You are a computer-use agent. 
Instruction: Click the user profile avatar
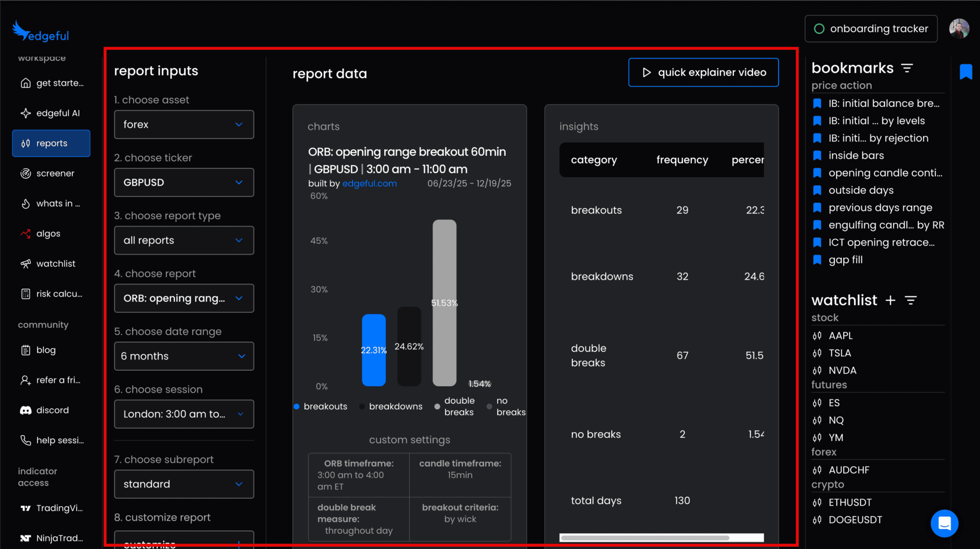pyautogui.click(x=958, y=29)
